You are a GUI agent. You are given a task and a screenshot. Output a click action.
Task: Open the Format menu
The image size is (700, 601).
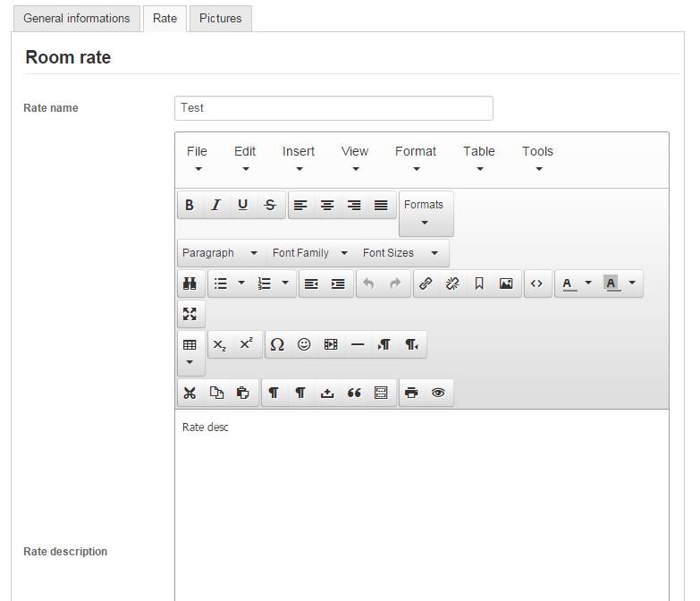point(416,158)
